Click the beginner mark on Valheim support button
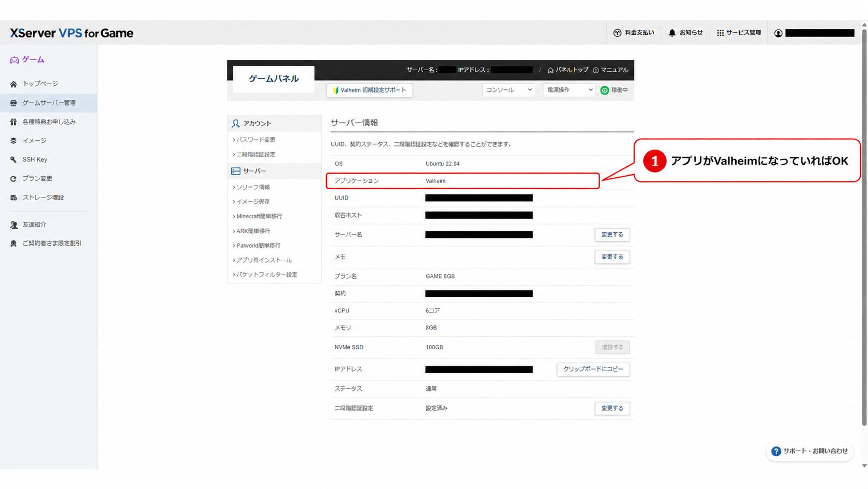This screenshot has width=868, height=489. click(336, 90)
